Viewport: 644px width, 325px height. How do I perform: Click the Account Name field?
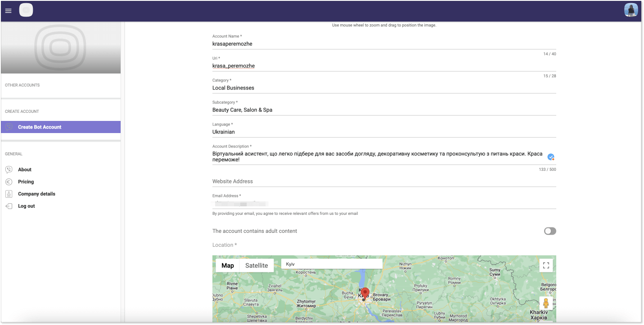[384, 44]
